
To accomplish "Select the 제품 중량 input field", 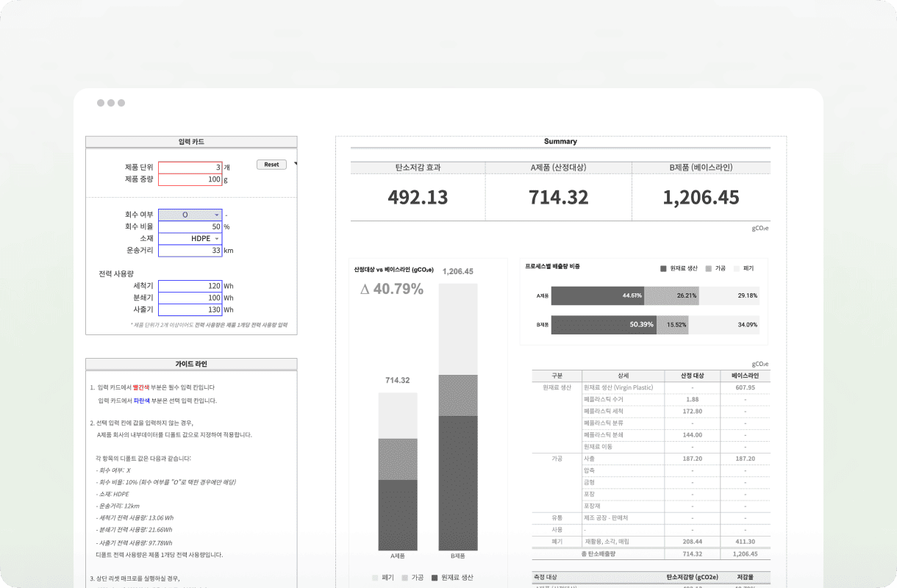I will [190, 179].
